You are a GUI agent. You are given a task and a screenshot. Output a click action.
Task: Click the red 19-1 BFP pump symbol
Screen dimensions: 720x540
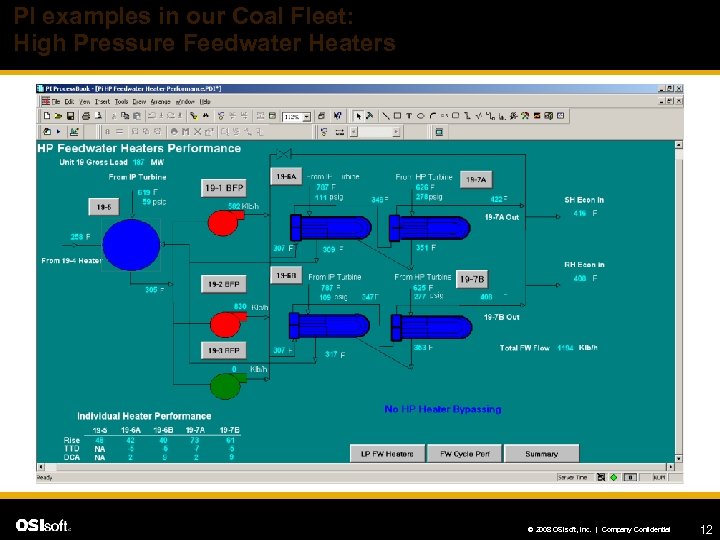[225, 223]
